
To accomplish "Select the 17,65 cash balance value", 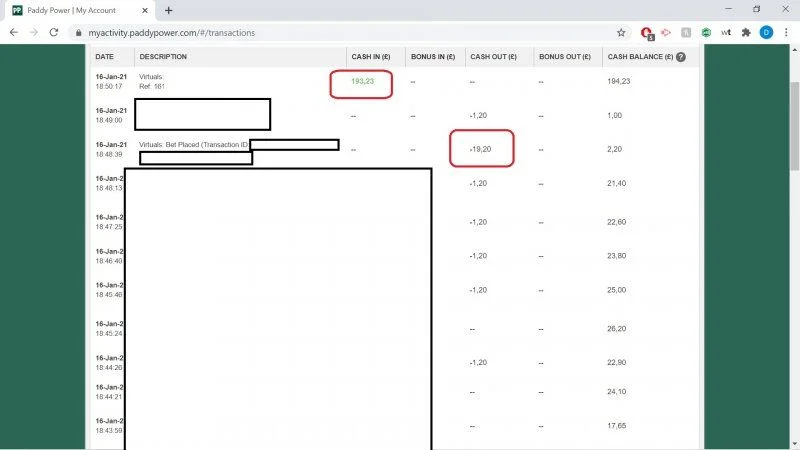I will (x=616, y=426).
